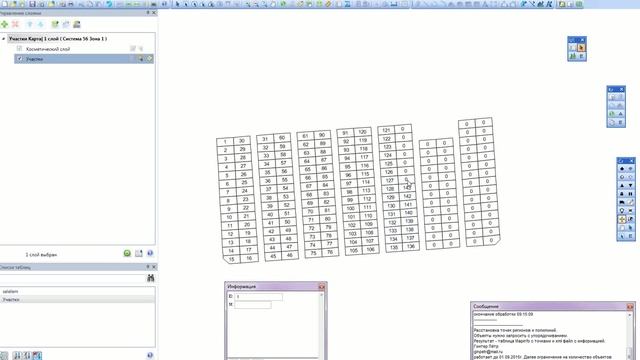Image resolution: width=640 pixels, height=360 pixels.
Task: Click parcel number 1 on the map
Action: [x=225, y=142]
